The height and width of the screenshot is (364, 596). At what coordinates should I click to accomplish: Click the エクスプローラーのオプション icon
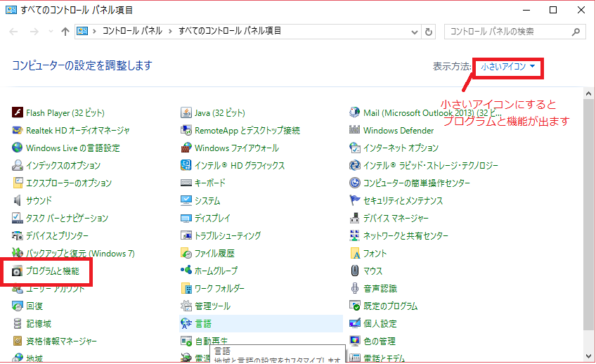point(18,183)
